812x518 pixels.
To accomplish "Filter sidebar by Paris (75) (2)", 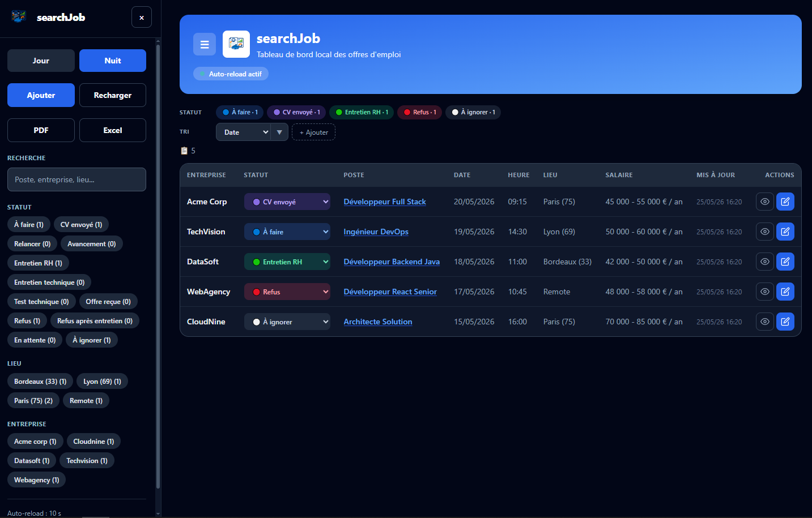I will click(x=33, y=401).
